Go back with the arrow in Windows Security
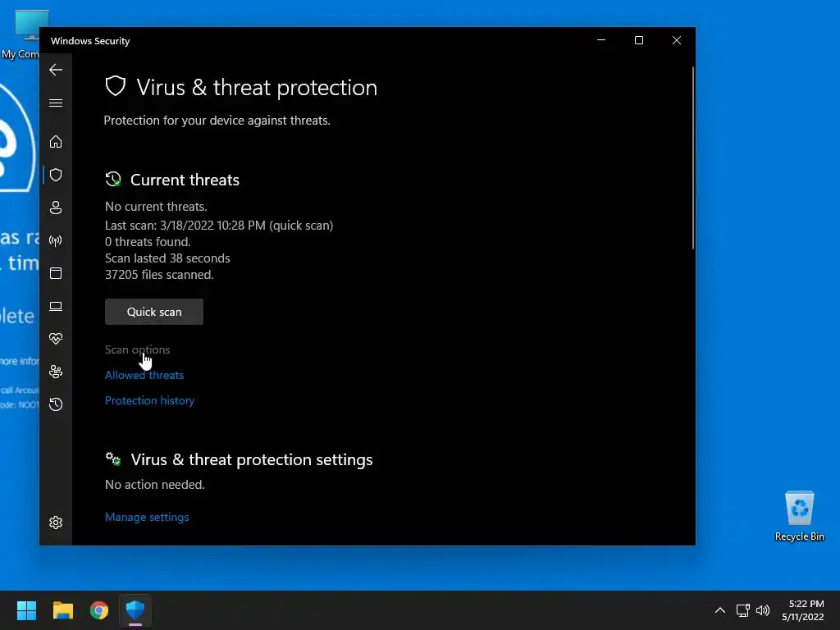Image resolution: width=840 pixels, height=630 pixels. pyautogui.click(x=56, y=70)
